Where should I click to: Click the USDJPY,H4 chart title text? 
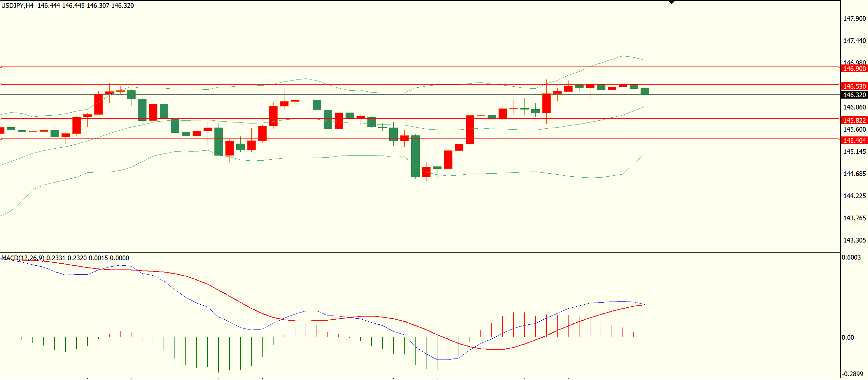(x=17, y=5)
